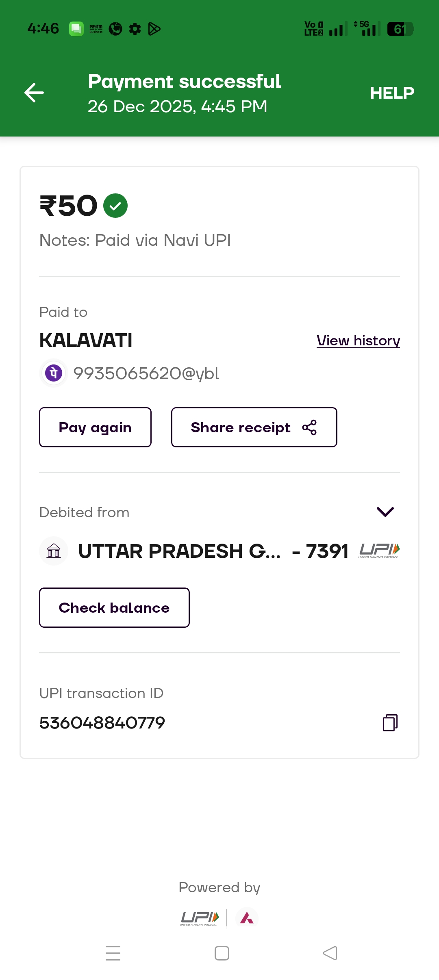Viewport: 439px width, 980px height.
Task: Tap the Android home navigation button
Action: pos(222,953)
